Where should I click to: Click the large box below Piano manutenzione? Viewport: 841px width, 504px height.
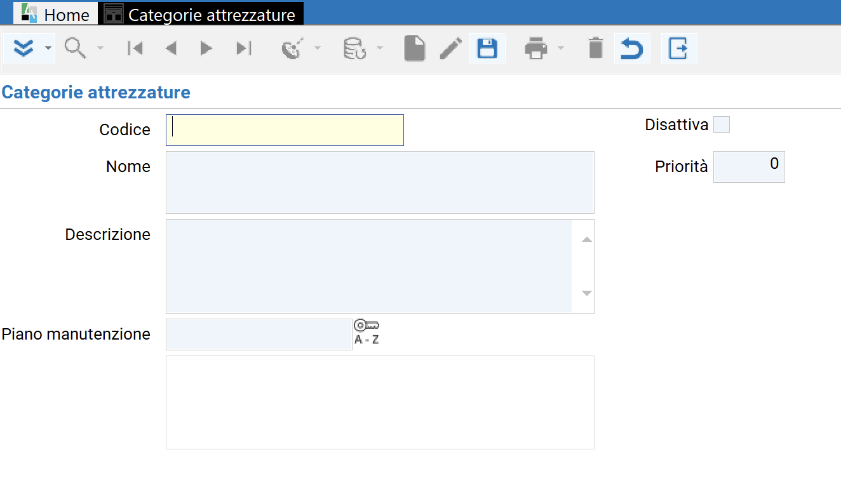click(x=380, y=402)
